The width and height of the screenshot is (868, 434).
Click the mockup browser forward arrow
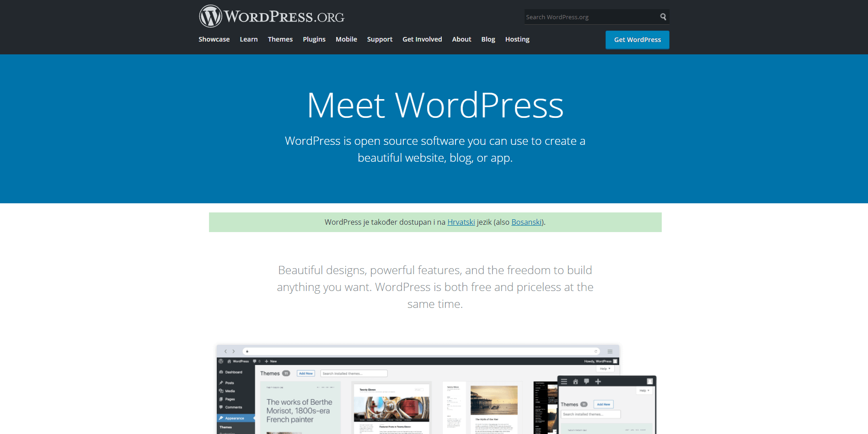pos(234,351)
